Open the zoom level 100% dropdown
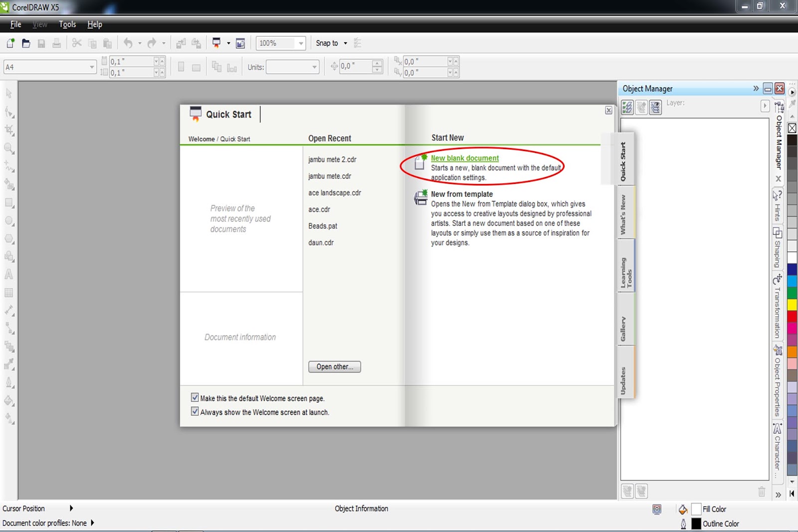 pos(301,43)
